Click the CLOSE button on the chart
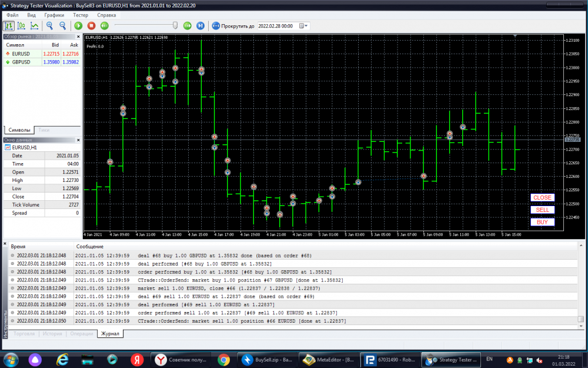 point(542,197)
